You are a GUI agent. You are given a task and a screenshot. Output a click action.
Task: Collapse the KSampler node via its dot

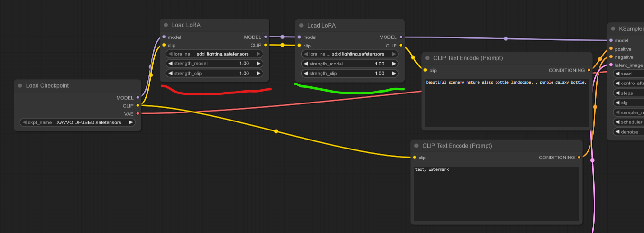coord(613,29)
